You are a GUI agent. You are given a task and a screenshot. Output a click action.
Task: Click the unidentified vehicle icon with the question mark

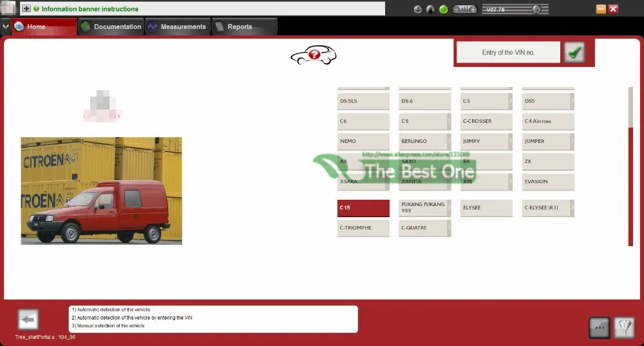point(314,55)
